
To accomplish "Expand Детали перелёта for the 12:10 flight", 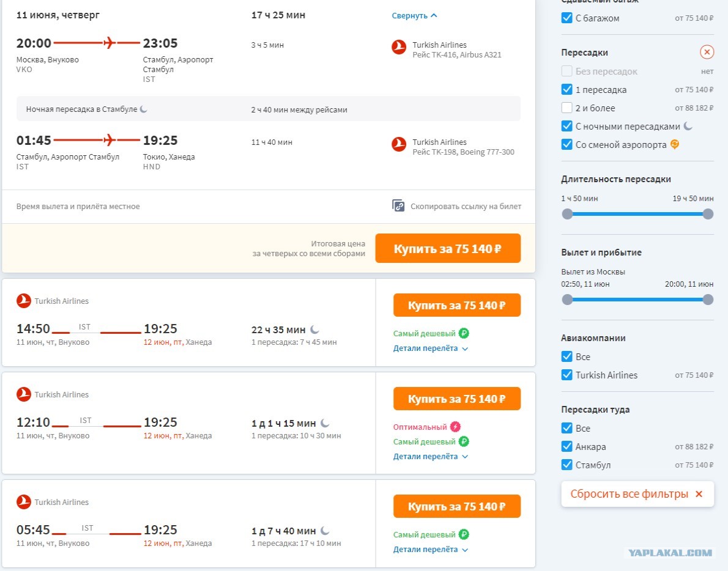I will (x=431, y=457).
